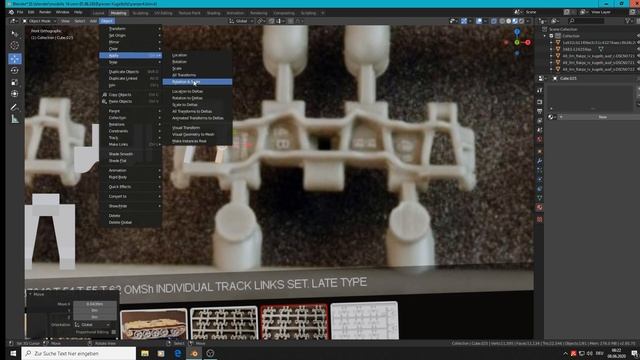The height and width of the screenshot is (360, 640).
Task: Open the Object Mode dropdown
Action: coord(40,21)
